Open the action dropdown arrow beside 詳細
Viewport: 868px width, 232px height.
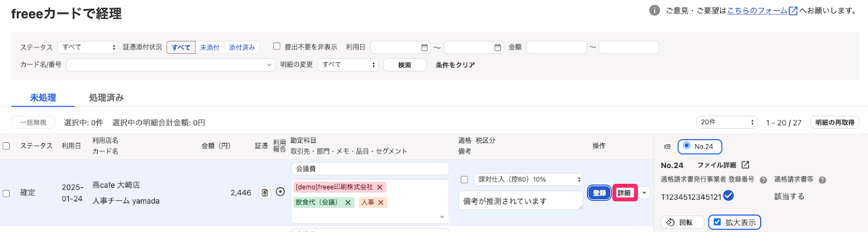644,193
